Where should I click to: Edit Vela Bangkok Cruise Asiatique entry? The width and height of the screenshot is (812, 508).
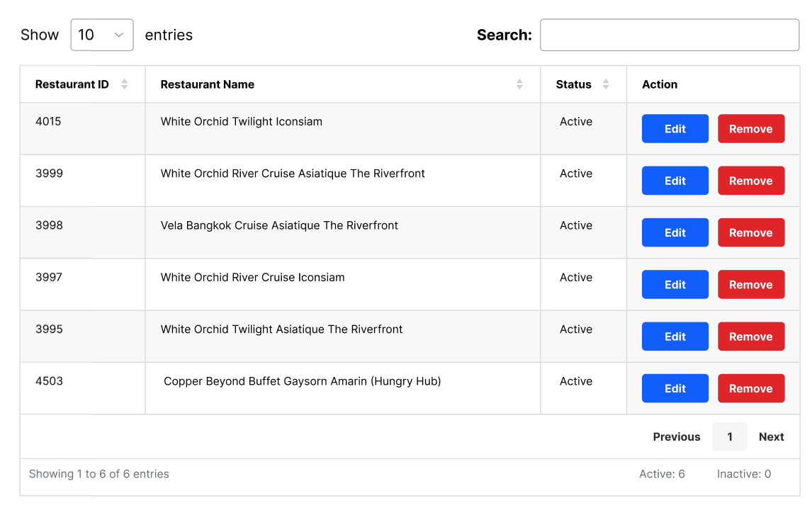pyautogui.click(x=675, y=232)
